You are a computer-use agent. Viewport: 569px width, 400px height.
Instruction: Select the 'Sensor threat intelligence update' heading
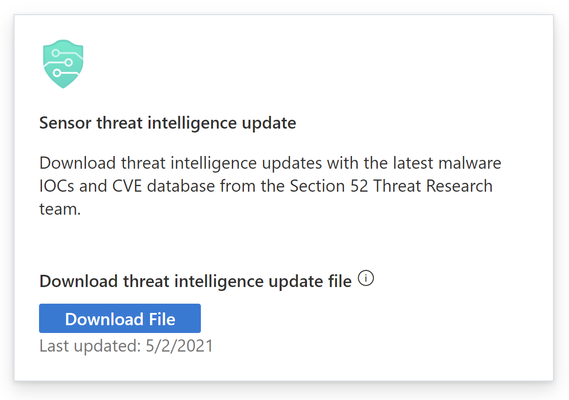(x=168, y=123)
